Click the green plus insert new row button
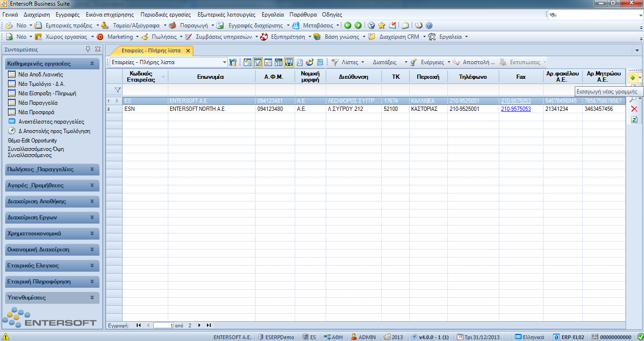Image resolution: width=644 pixels, height=341 pixels. [633, 77]
